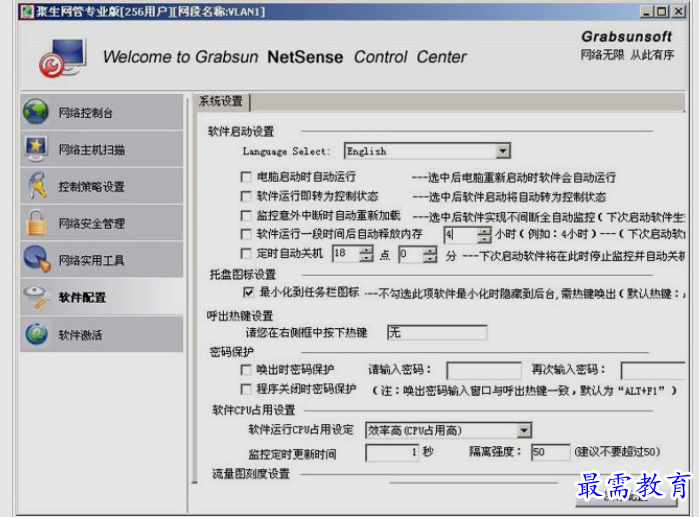Click the shutdown hour (18) spinner arrows
The height and width of the screenshot is (517, 699).
[x=366, y=254]
